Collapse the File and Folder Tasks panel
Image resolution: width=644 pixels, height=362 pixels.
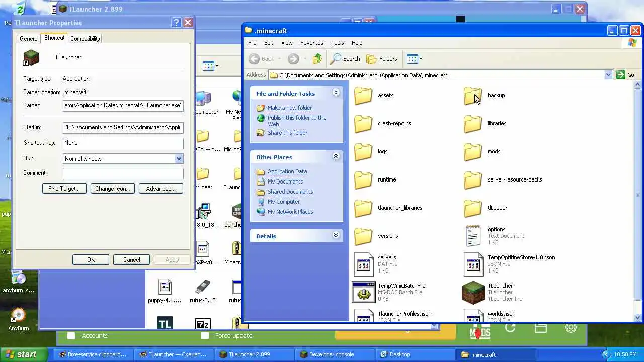coord(336,93)
